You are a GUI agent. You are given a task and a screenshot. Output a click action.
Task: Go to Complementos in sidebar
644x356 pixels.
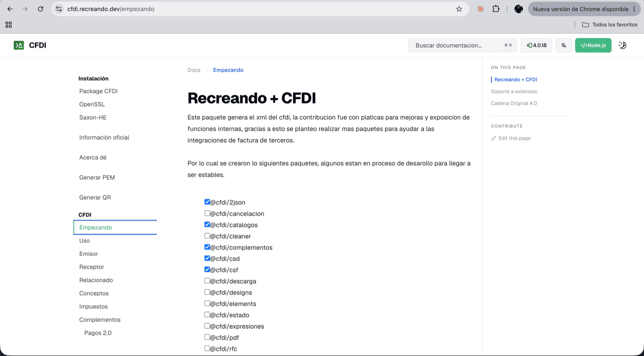click(100, 320)
